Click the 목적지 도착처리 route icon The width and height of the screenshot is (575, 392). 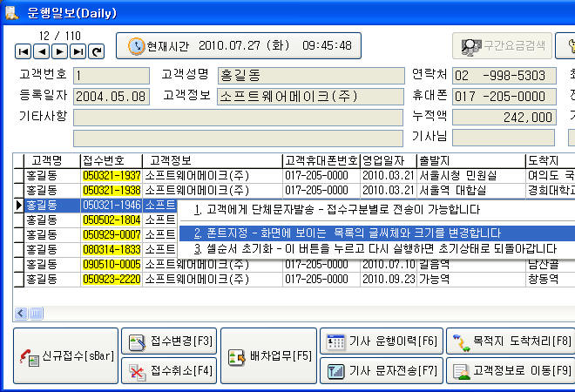[x=462, y=343]
